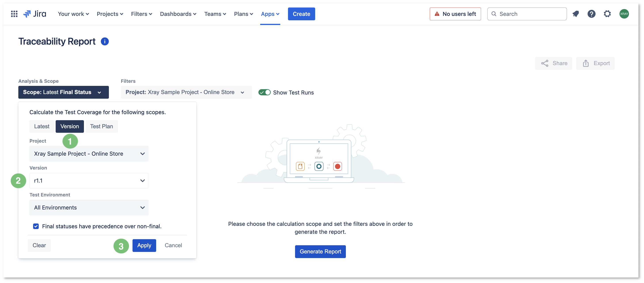Image resolution: width=644 pixels, height=283 pixels.
Task: Open the Xray Sample Project dropdown
Action: click(x=89, y=154)
